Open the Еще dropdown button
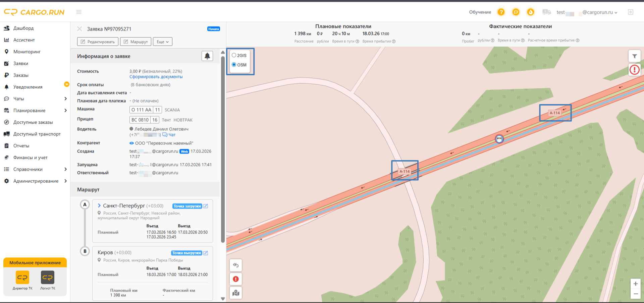The height and width of the screenshot is (303, 644). (163, 42)
